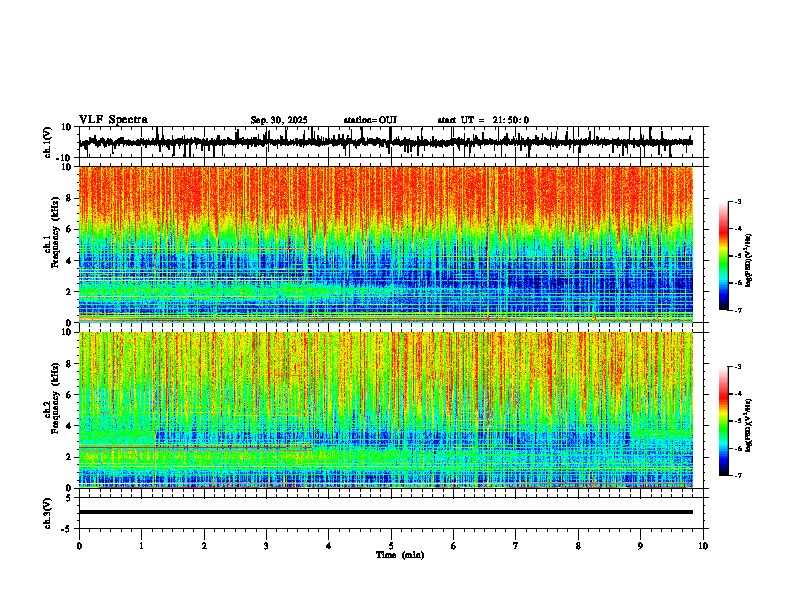Image resolution: width=792 pixels, height=612 pixels.
Task: Click the "3" tick on the time axis
Action: coord(266,546)
